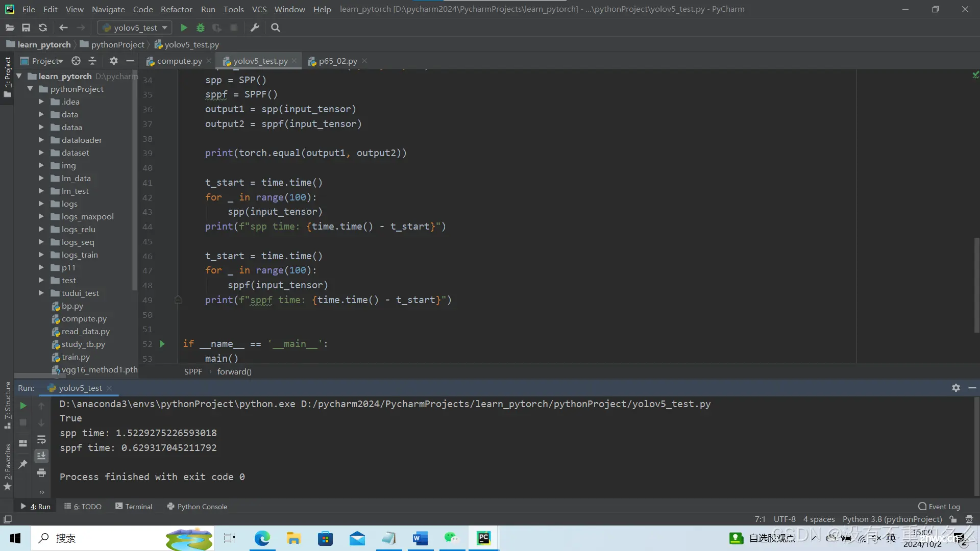
Task: Select read_data.py in project tree
Action: coord(85,331)
